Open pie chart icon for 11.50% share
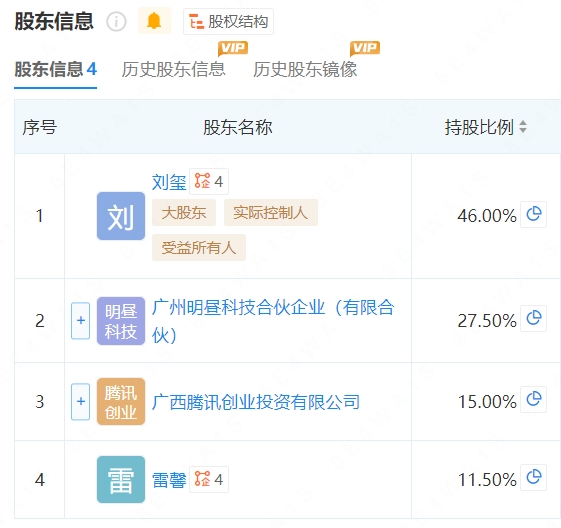Image resolution: width=561 pixels, height=528 pixels. 533,477
